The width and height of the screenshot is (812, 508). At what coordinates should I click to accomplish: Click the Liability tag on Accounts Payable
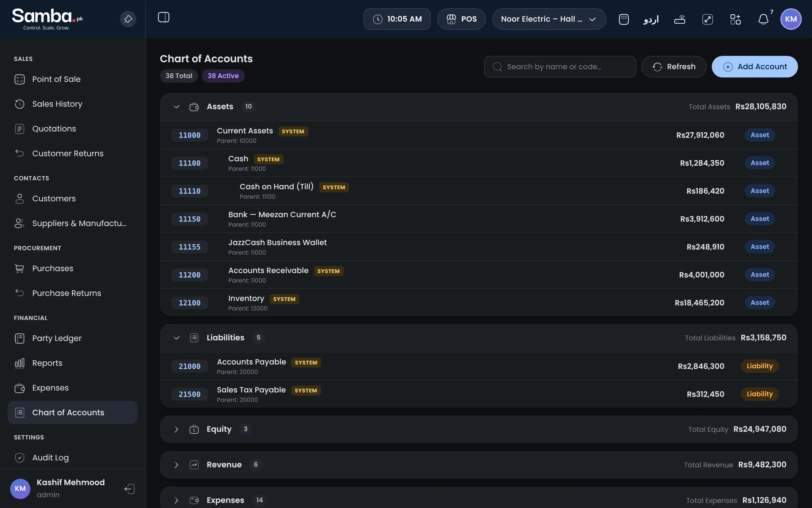coord(760,366)
